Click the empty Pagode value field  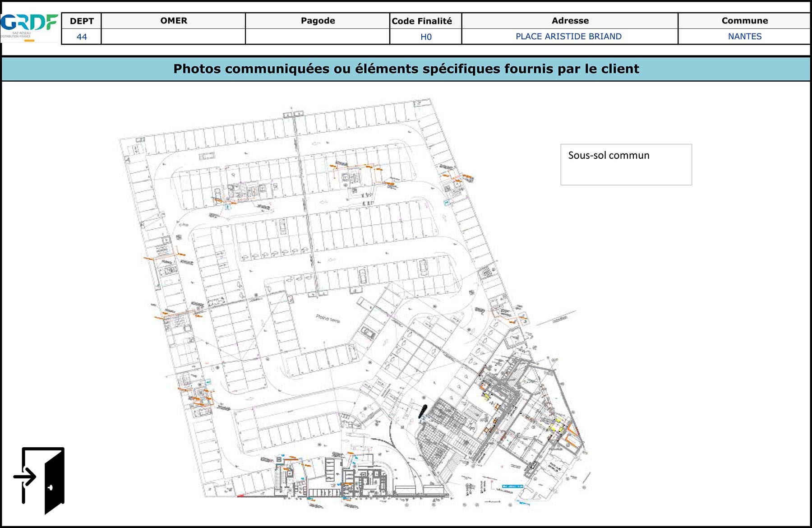click(x=318, y=37)
